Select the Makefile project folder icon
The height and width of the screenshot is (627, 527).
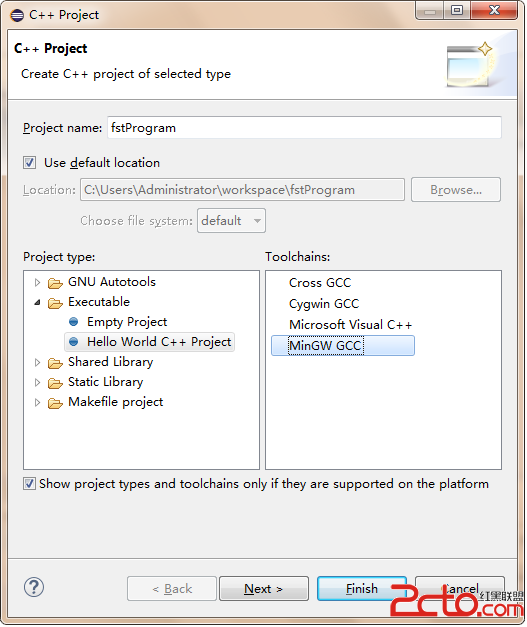pyautogui.click(x=55, y=403)
